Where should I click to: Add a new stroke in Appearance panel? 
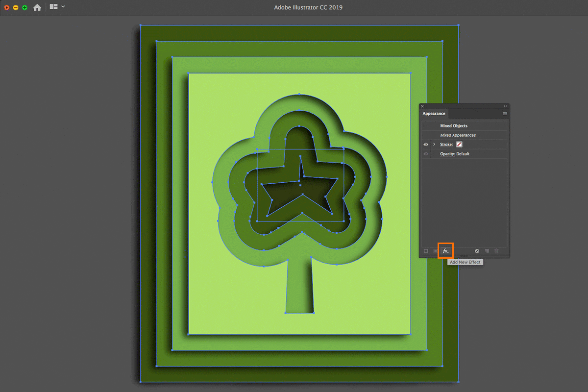(426, 251)
